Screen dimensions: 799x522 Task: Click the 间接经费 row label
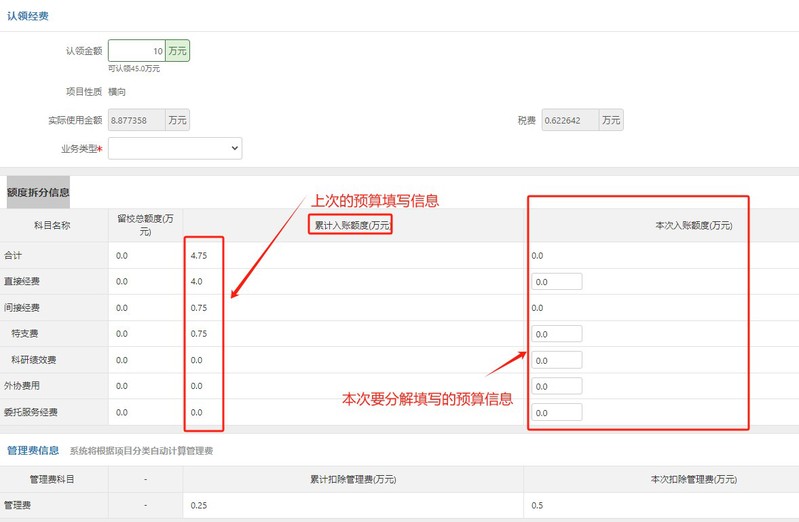coord(22,308)
